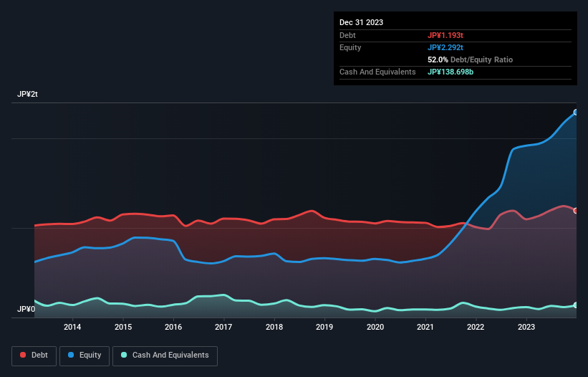The image size is (588, 377).
Task: Click the 2023 x-axis label
Action: (526, 327)
